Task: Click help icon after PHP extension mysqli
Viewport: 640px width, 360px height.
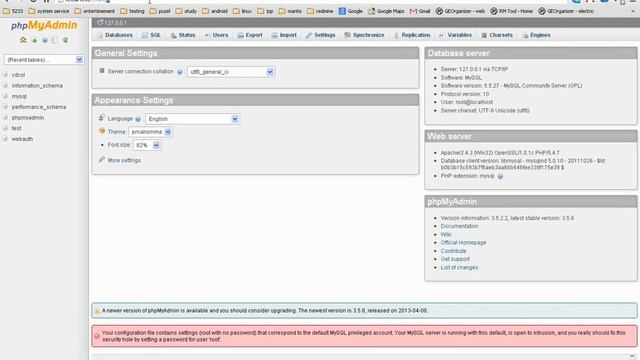Action: (x=500, y=176)
